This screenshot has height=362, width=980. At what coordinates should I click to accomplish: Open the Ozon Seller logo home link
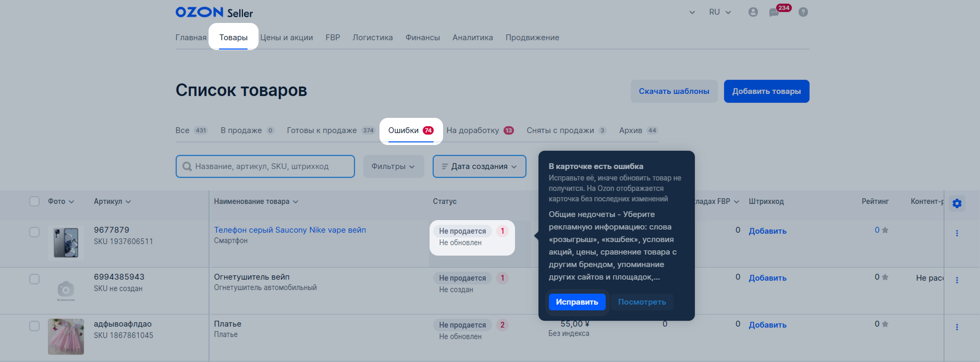214,13
